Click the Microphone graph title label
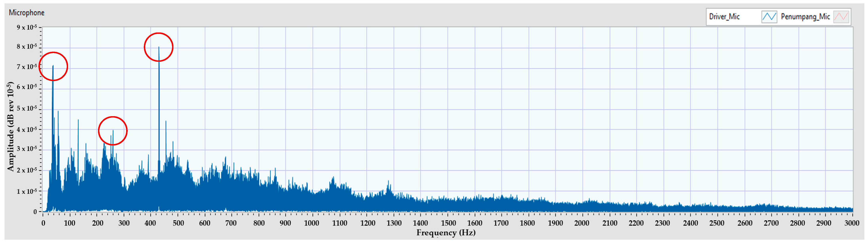Image resolution: width=868 pixels, height=245 pixels. (27, 13)
